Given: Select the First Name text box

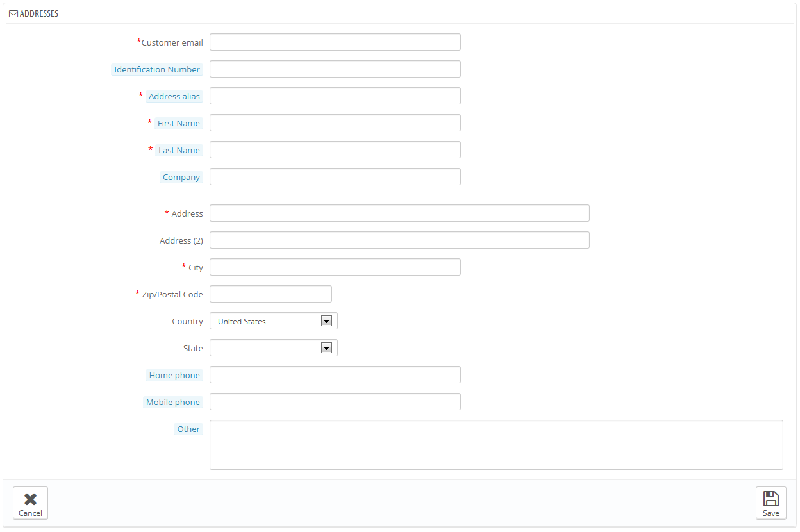Looking at the screenshot, I should point(335,123).
